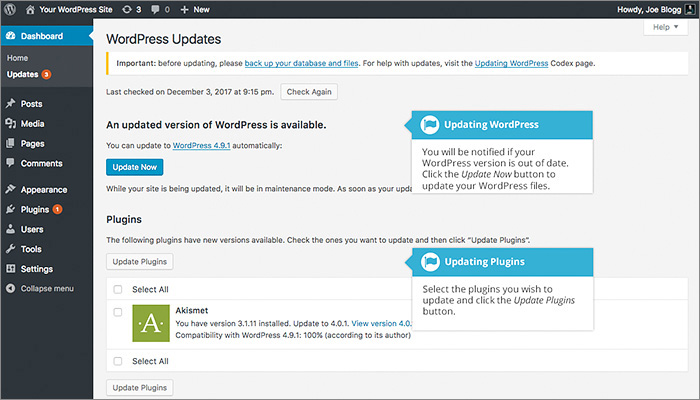This screenshot has height=400, width=700.
Task: Open the View version 4.0.1 details link
Action: tap(382, 323)
